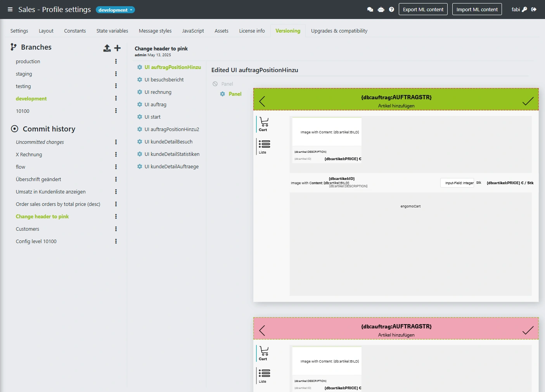
Task: Open the development environment dropdown in the title bar
Action: 115,10
